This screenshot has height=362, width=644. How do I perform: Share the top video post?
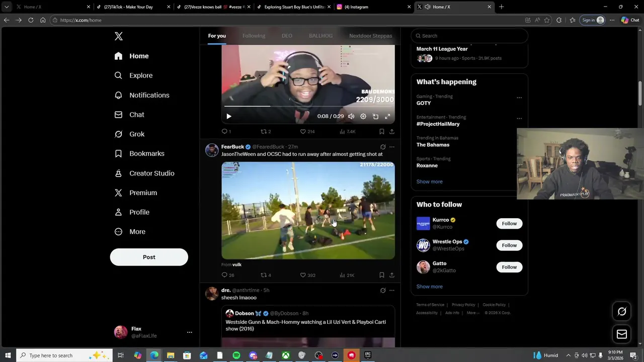click(x=392, y=131)
